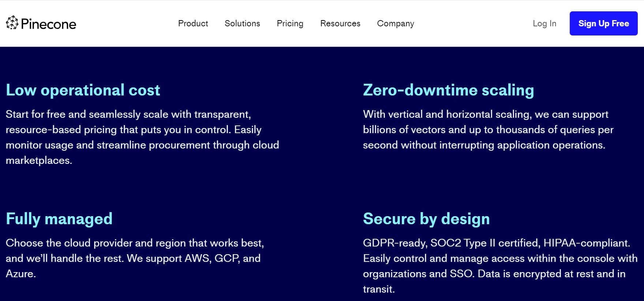The height and width of the screenshot is (301, 644).
Task: Select the 'Fully managed' heading
Action: click(59, 219)
